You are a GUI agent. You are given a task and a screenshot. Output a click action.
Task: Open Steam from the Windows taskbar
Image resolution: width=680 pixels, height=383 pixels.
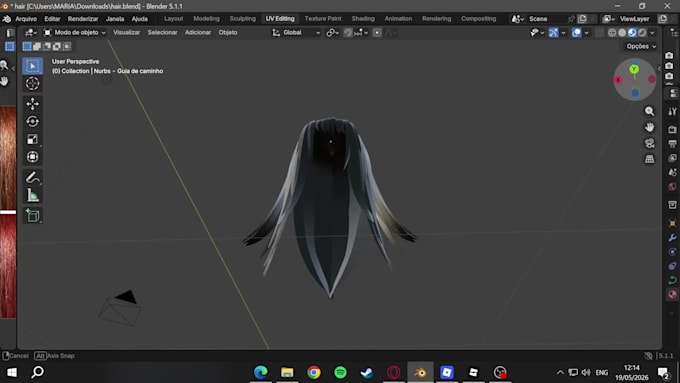coord(367,372)
